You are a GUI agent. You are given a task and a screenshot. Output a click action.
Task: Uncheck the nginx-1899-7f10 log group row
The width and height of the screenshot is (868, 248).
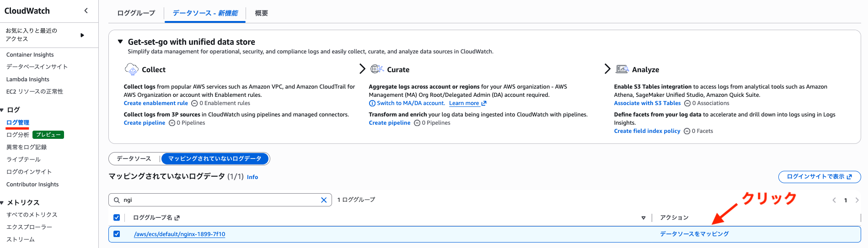(117, 234)
